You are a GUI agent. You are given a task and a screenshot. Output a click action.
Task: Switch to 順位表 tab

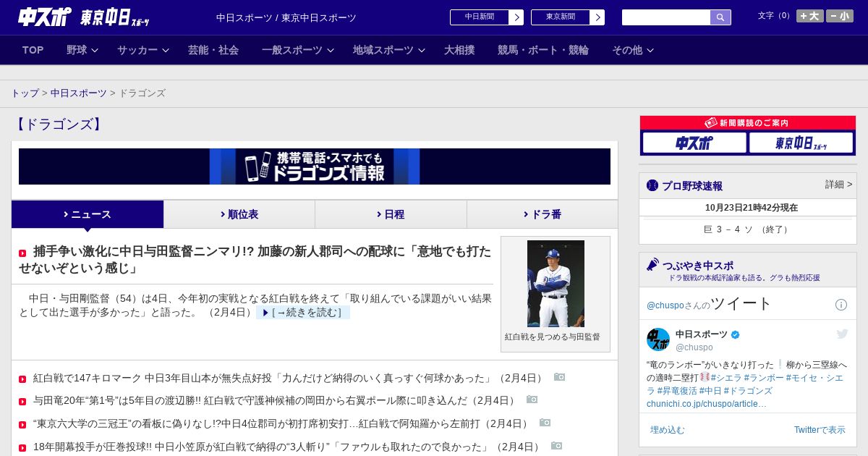click(239, 214)
